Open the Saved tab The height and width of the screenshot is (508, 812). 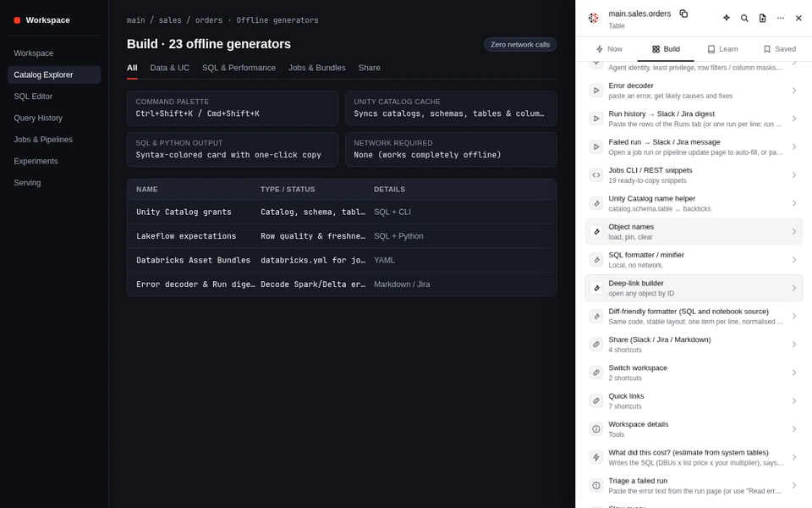779,49
